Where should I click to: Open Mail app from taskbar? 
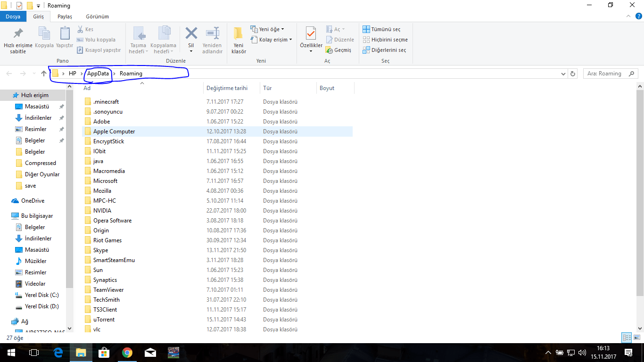point(150,353)
